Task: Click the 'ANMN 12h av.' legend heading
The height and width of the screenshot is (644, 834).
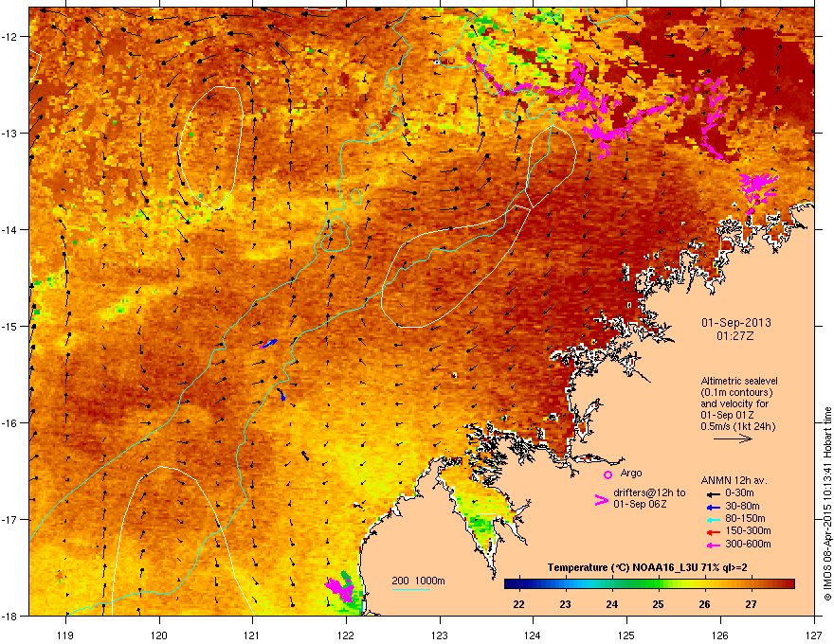Action: coord(734,480)
